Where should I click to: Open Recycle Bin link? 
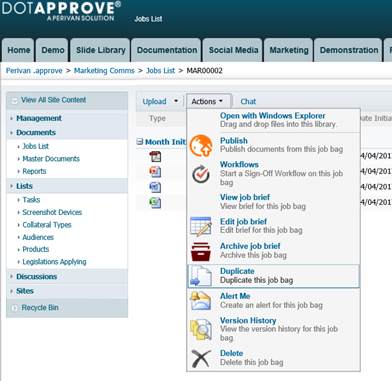(40, 308)
